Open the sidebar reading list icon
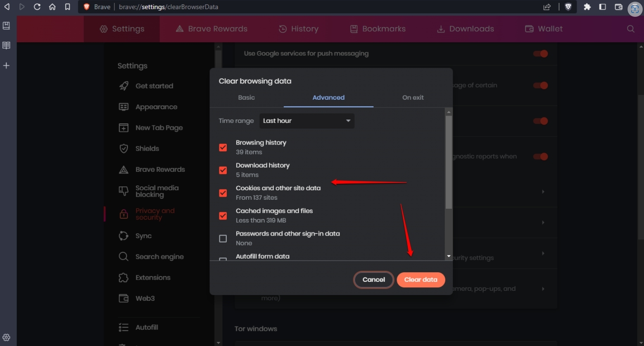The image size is (644, 346). click(x=6, y=46)
